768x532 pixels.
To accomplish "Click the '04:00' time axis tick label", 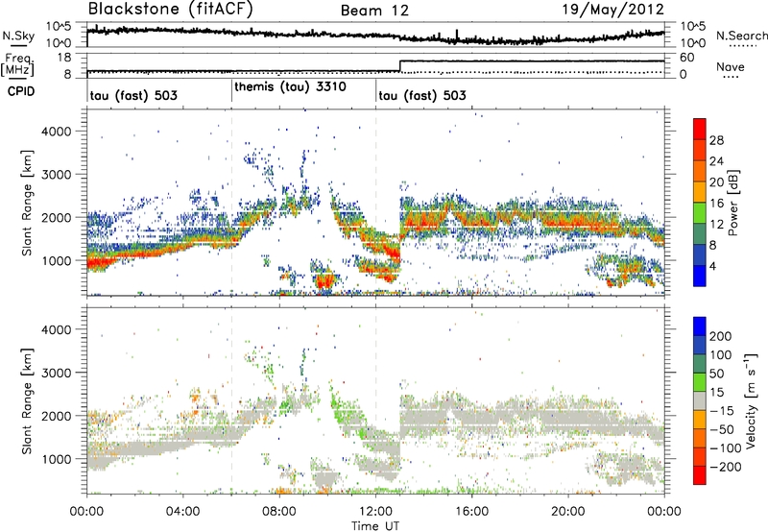I will tap(182, 512).
